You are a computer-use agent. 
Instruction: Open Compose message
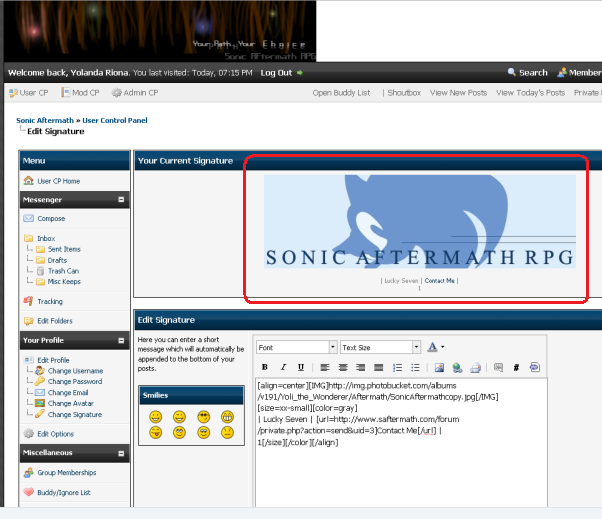pos(51,218)
